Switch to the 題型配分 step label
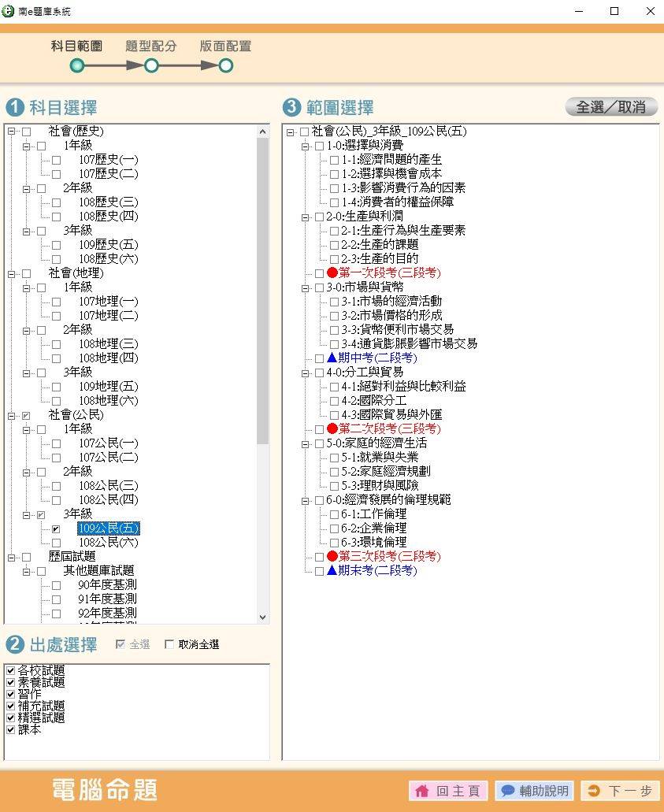This screenshot has height=812, width=664. (151, 46)
